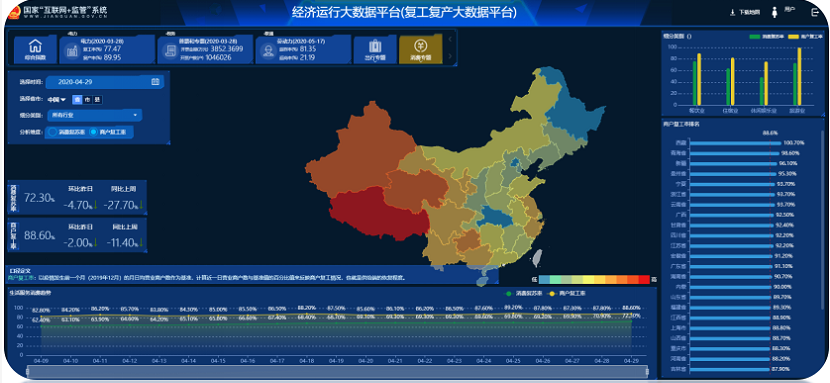Viewport: 830px width, 383px height.
Task: Select the 商户复工率 radio button
Action: (x=94, y=132)
